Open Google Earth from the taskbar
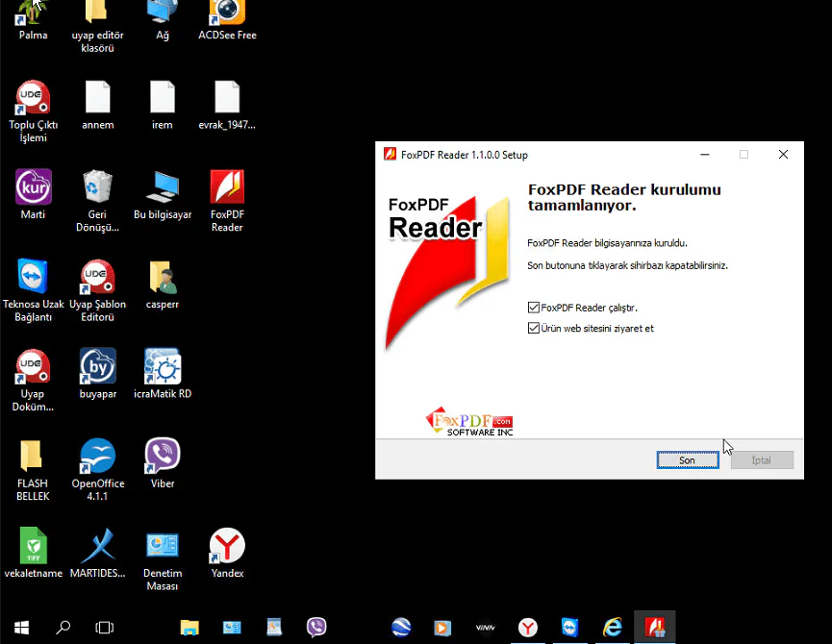The image size is (832, 644). [x=401, y=628]
